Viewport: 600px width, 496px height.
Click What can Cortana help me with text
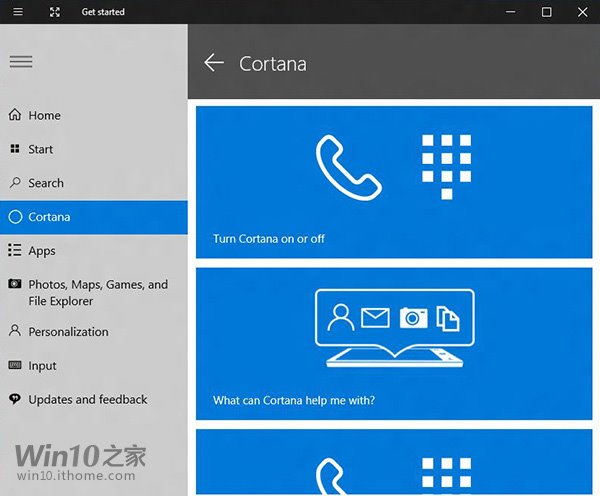coord(294,400)
